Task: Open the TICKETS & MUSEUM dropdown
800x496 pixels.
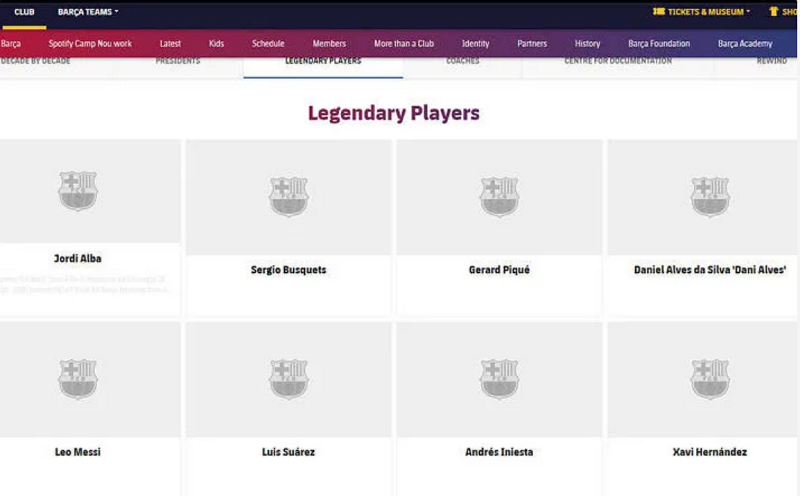Action: click(x=708, y=11)
